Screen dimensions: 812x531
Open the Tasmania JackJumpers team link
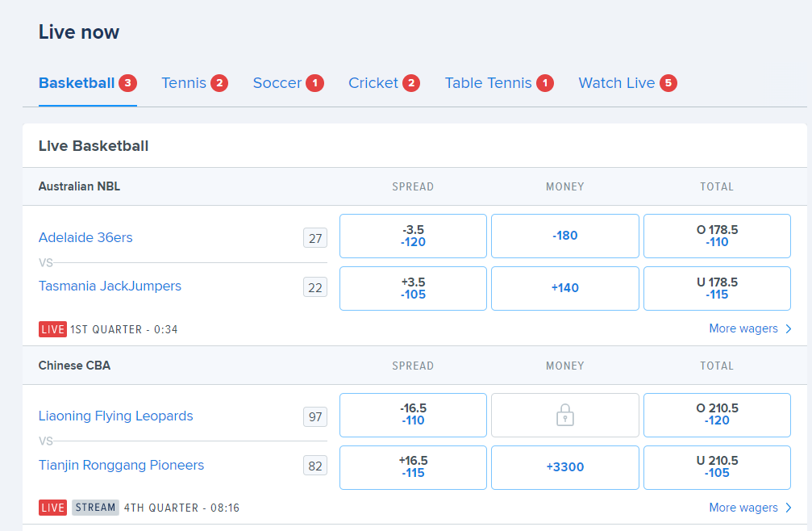coord(110,286)
